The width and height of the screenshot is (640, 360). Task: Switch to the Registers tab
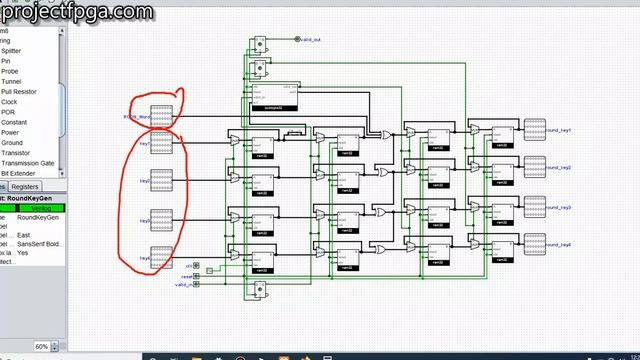[24, 187]
